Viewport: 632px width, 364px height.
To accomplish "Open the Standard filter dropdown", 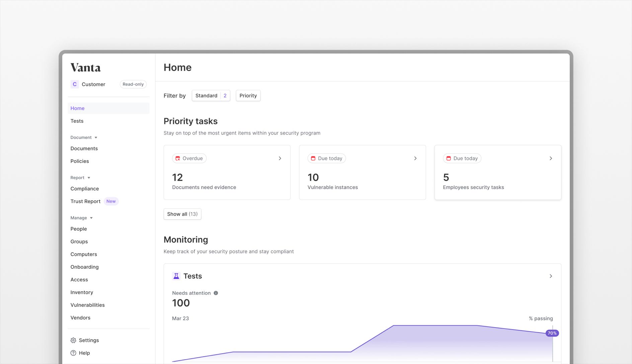I will (x=211, y=96).
